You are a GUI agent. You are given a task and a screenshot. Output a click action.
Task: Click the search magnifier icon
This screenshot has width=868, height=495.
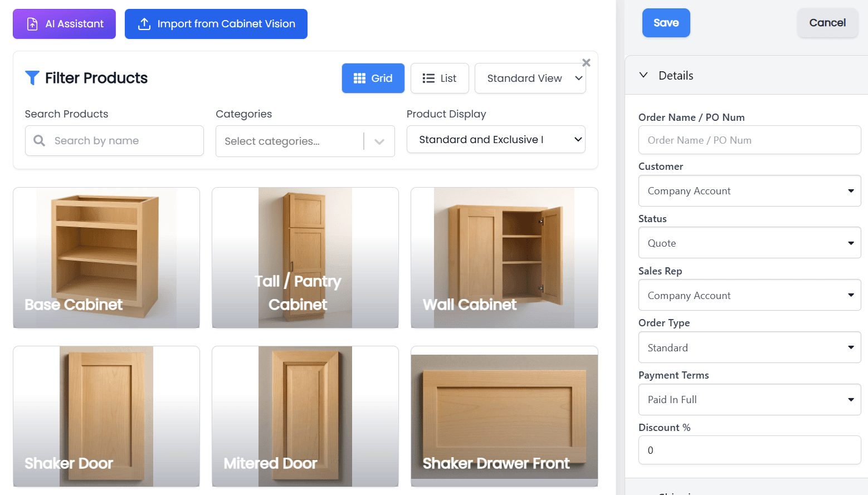click(39, 140)
